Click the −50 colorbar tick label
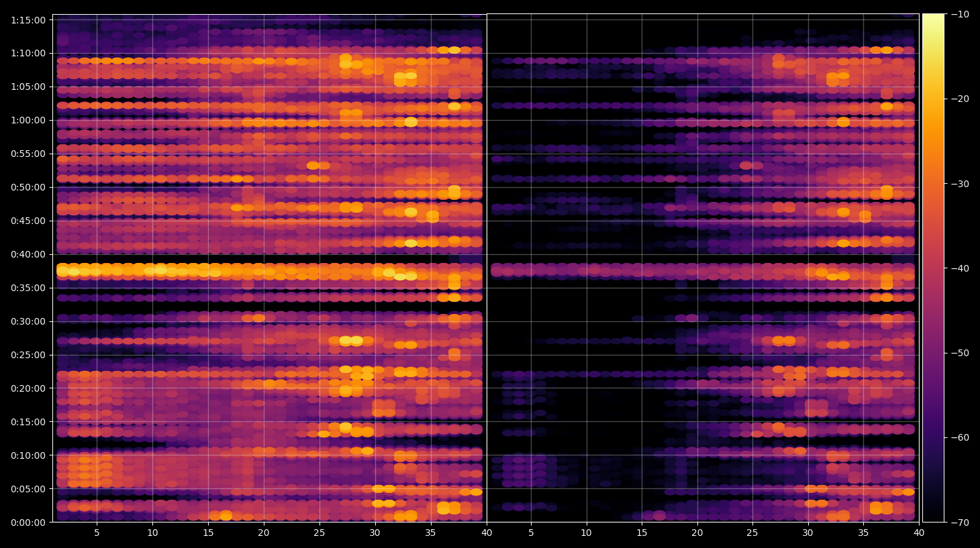This screenshot has width=980, height=548. tap(960, 353)
